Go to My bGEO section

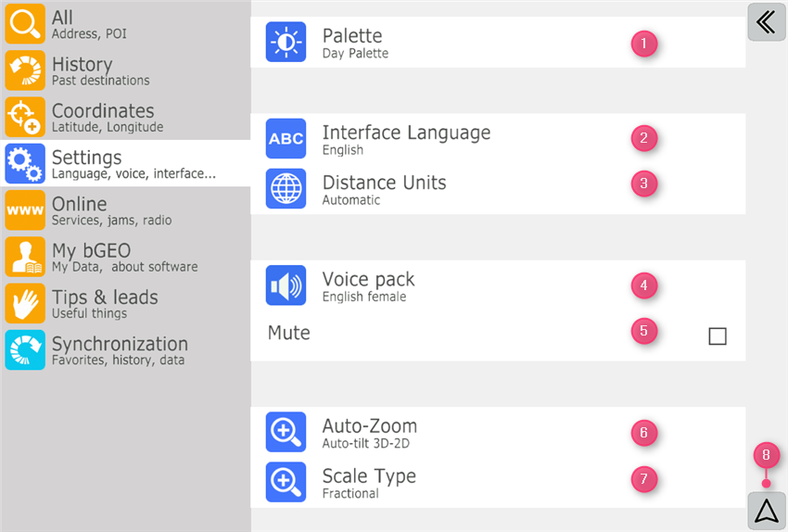tap(125, 257)
